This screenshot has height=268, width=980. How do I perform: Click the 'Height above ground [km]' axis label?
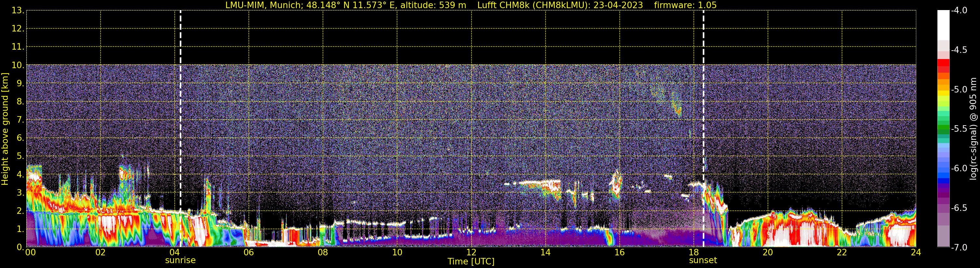point(5,129)
